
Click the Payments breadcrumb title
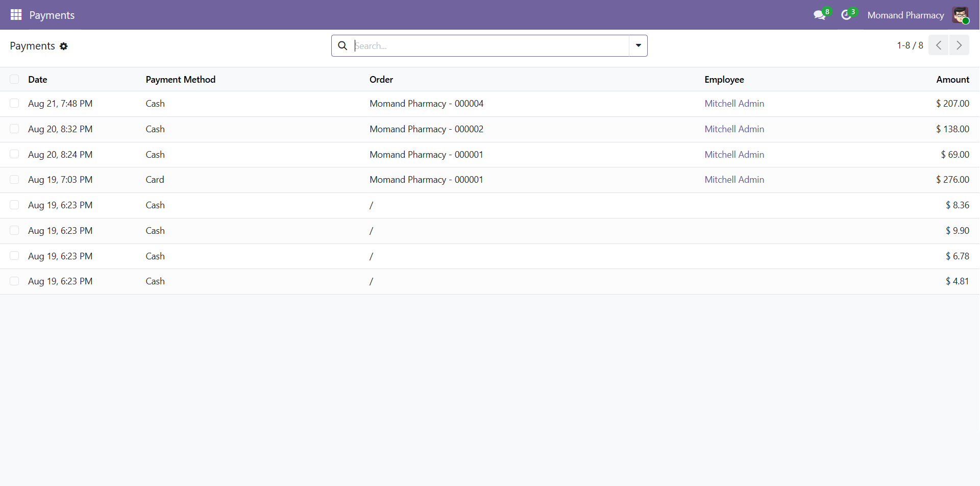point(32,46)
